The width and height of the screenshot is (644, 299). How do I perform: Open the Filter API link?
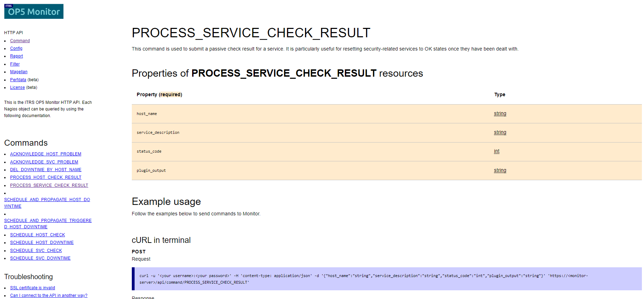15,64
